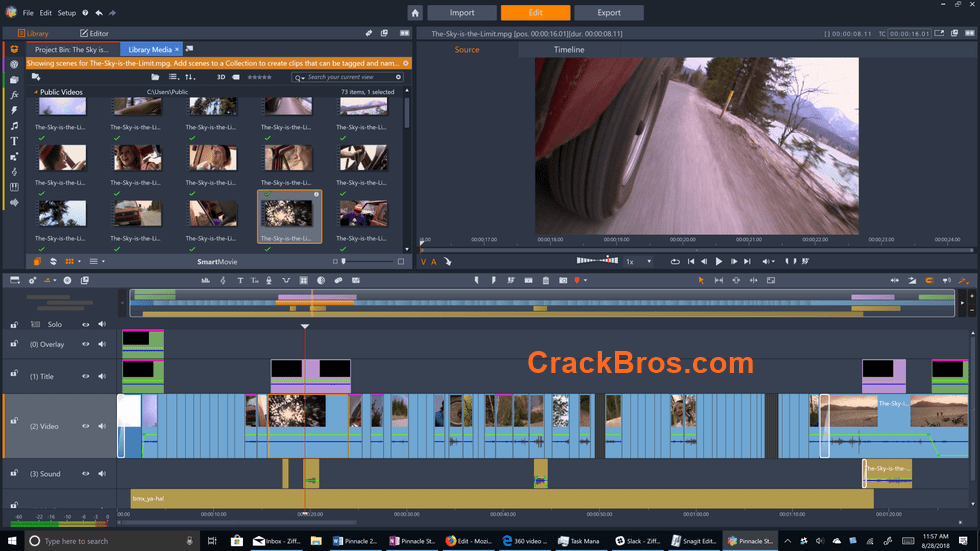Collapse the Public Videos folder group
980x551 pixels.
click(36, 92)
